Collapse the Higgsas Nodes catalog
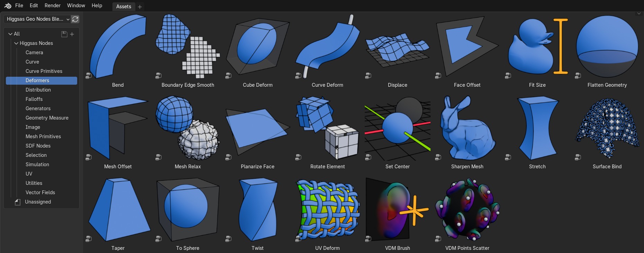 click(16, 43)
